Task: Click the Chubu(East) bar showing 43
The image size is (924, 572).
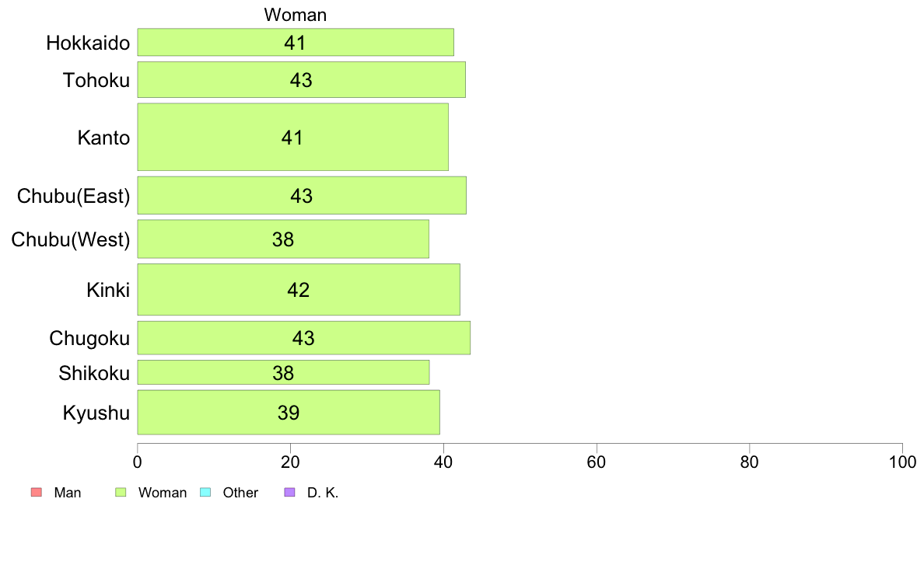Action: click(302, 196)
